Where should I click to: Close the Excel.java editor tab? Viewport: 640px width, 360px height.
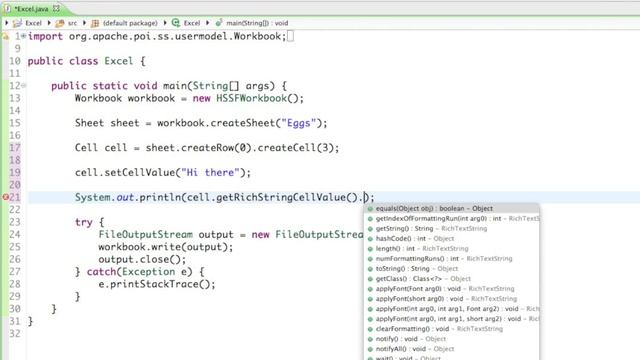click(56, 8)
